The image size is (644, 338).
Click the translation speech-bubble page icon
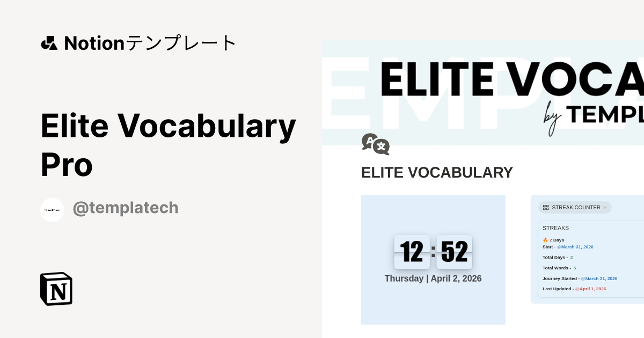click(376, 144)
